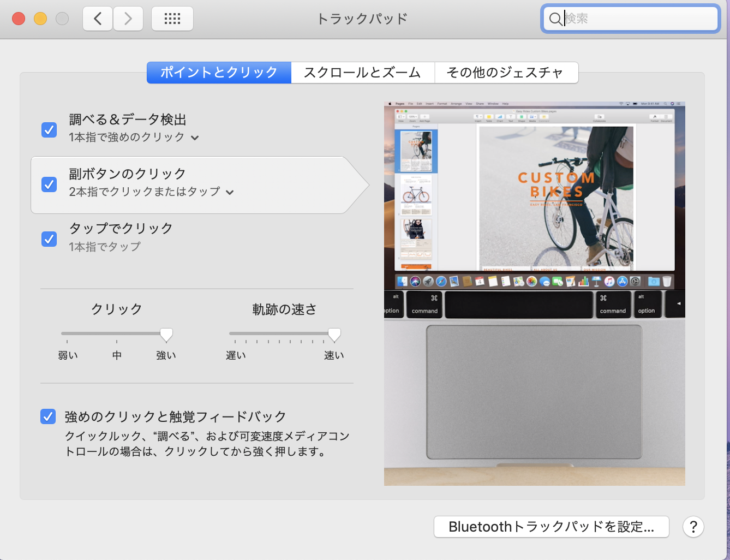Screen dimensions: 730x560
Task: Open help via the question mark button
Action: [693, 526]
